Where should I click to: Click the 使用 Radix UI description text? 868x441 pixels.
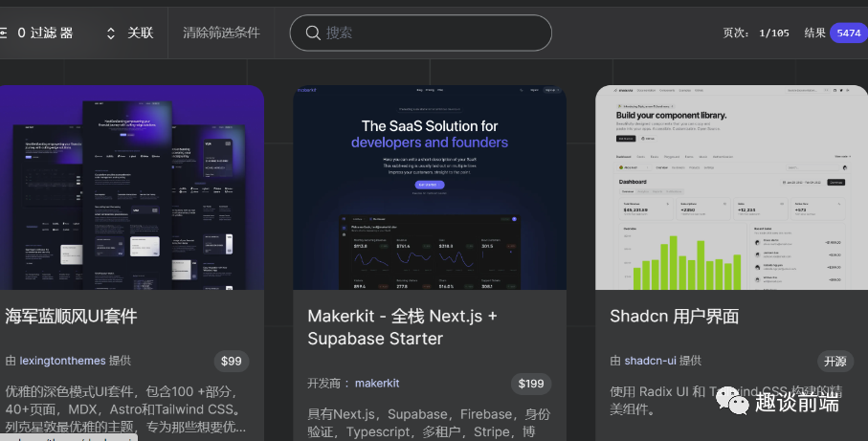[726, 401]
